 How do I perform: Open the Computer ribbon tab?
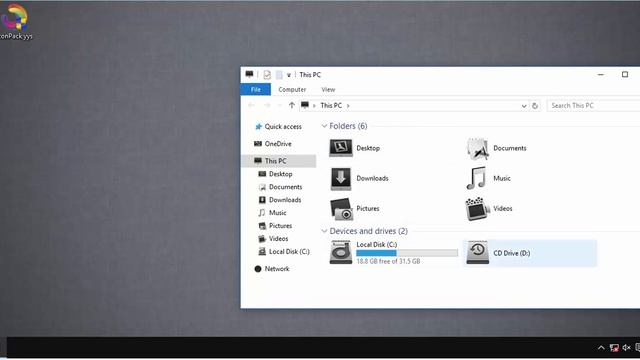pyautogui.click(x=292, y=89)
